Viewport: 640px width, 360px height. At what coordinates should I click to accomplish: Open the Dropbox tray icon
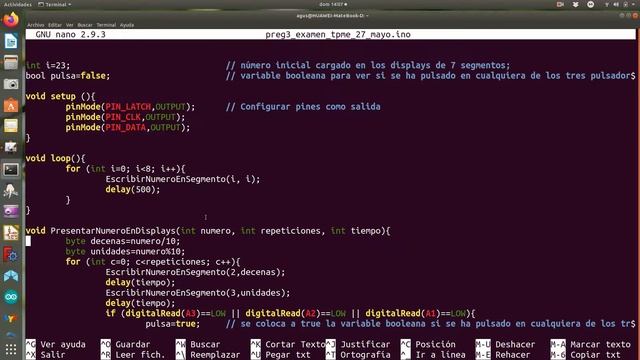coord(576,4)
